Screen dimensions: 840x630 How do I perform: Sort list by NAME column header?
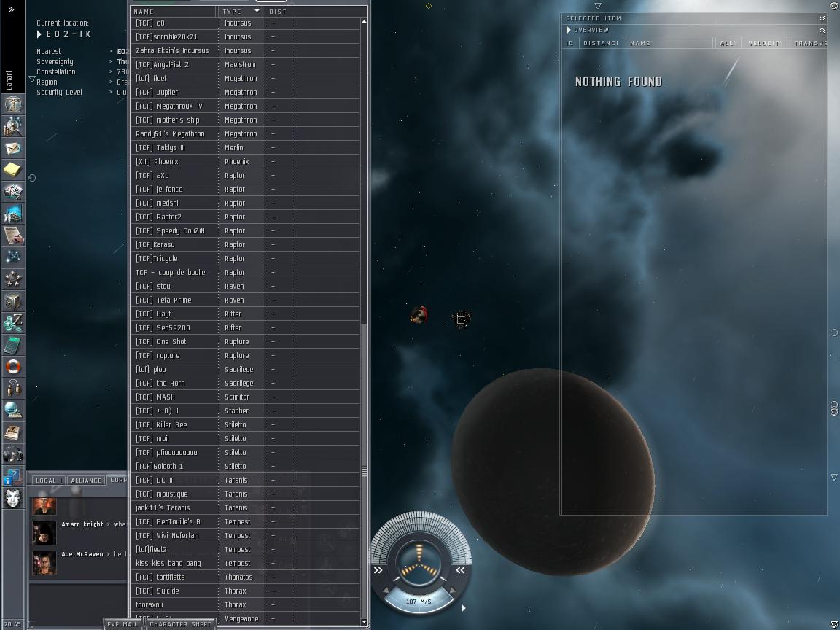[x=174, y=11]
